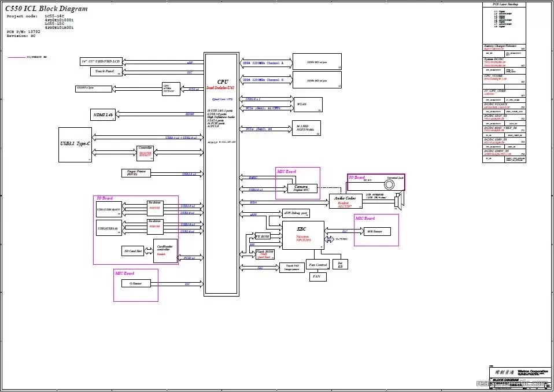Click MIC Board label above MR-Sensor
The height and width of the screenshot is (392, 554).
(365, 218)
